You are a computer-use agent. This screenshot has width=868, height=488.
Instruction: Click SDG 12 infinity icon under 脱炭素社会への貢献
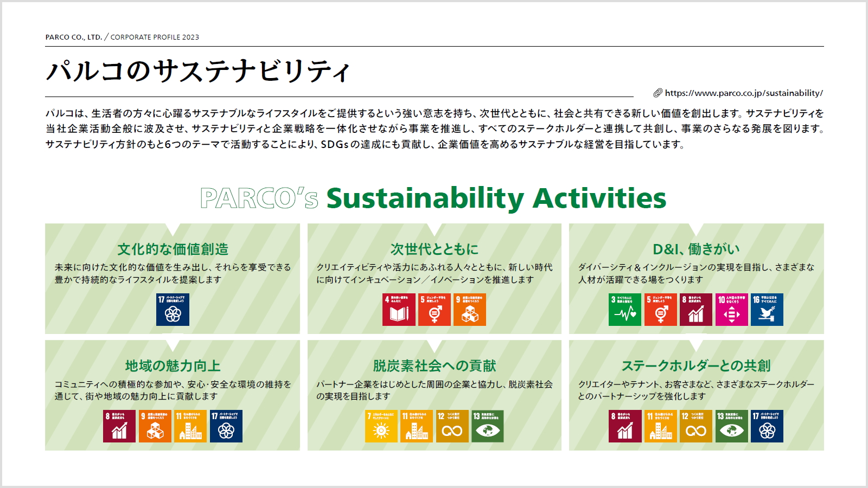point(452,426)
